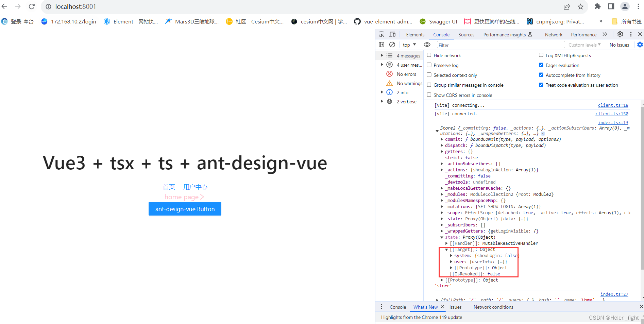Go back with the browser back arrow
The width and height of the screenshot is (644, 324).
pyautogui.click(x=4, y=6)
